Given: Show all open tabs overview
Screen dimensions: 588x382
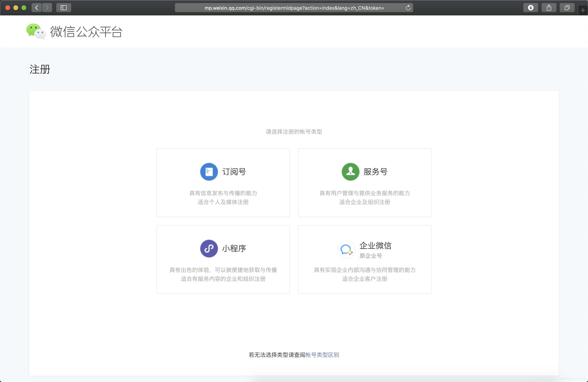Looking at the screenshot, I should coord(567,7).
